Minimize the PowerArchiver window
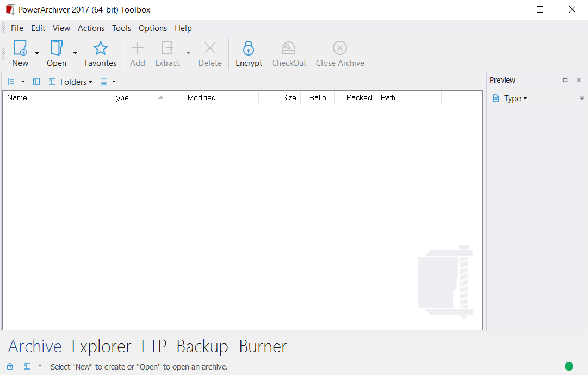 click(509, 9)
